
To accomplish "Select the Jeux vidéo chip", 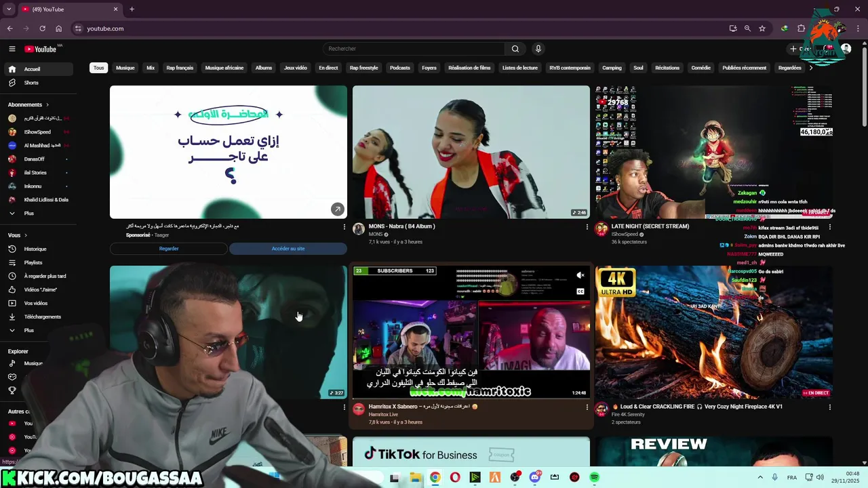I will [x=295, y=68].
